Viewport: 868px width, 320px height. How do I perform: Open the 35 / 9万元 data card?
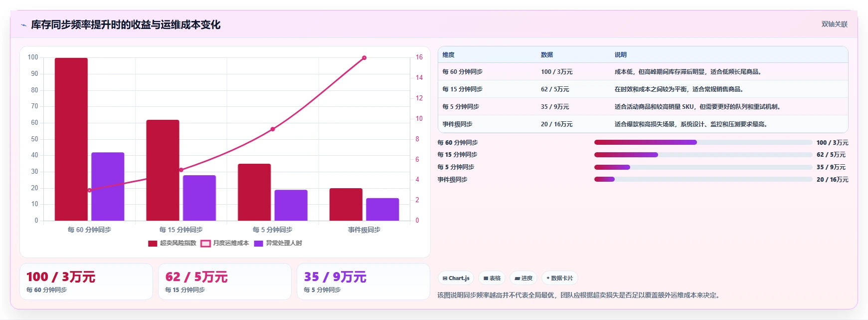tap(363, 282)
